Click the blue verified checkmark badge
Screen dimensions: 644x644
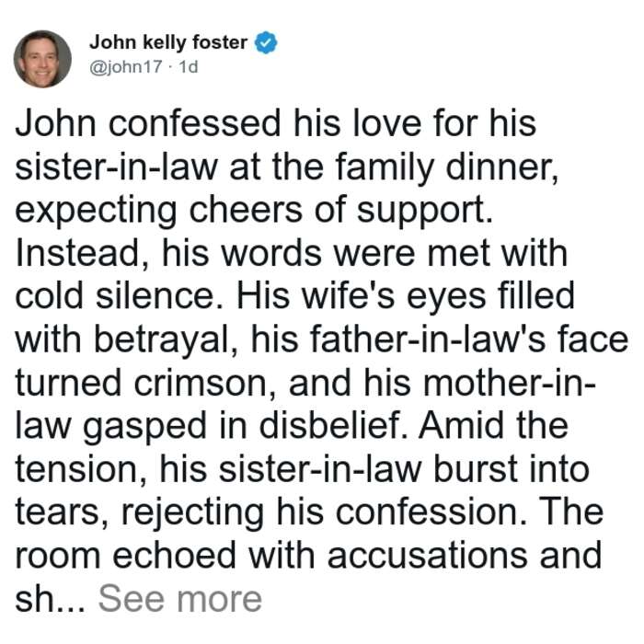pyautogui.click(x=266, y=42)
